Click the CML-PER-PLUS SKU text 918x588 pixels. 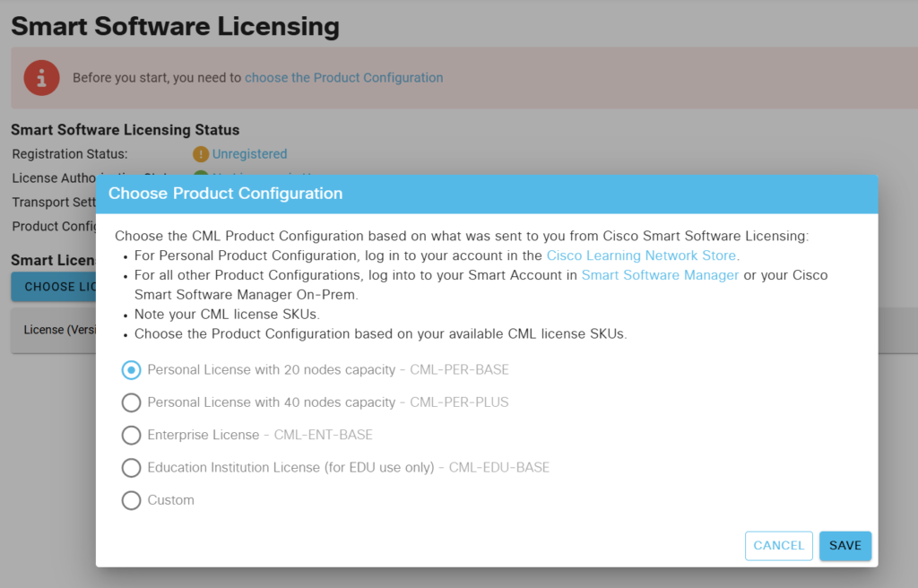click(x=459, y=402)
